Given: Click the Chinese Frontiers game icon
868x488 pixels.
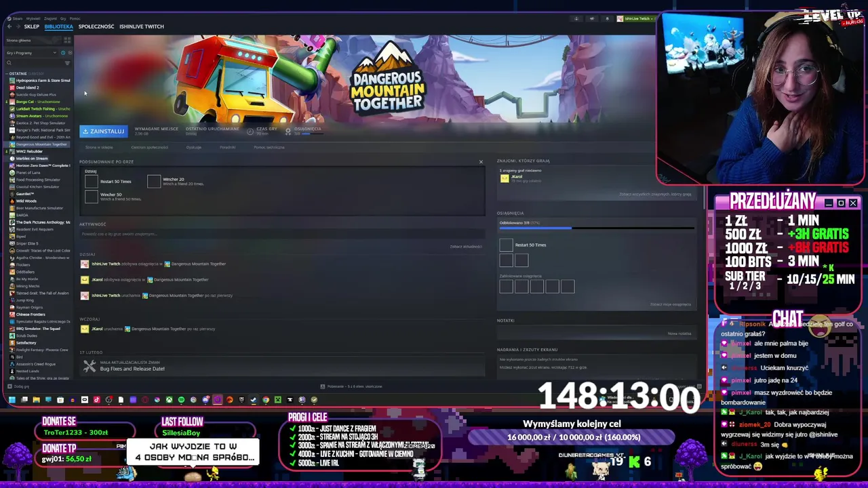Looking at the screenshot, I should pyautogui.click(x=12, y=314).
